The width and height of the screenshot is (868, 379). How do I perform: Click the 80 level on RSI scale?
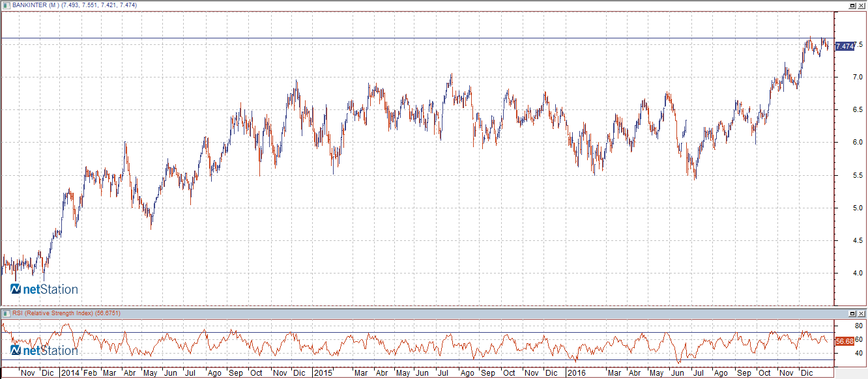pos(841,326)
